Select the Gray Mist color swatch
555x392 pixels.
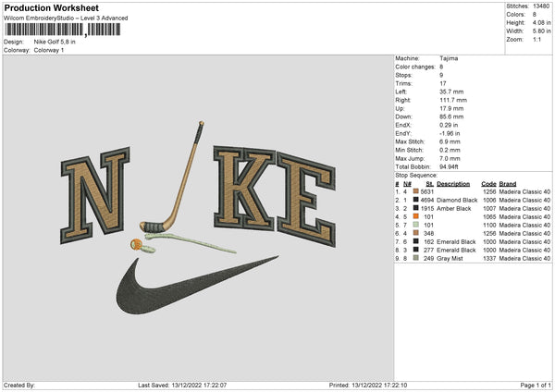416,258
